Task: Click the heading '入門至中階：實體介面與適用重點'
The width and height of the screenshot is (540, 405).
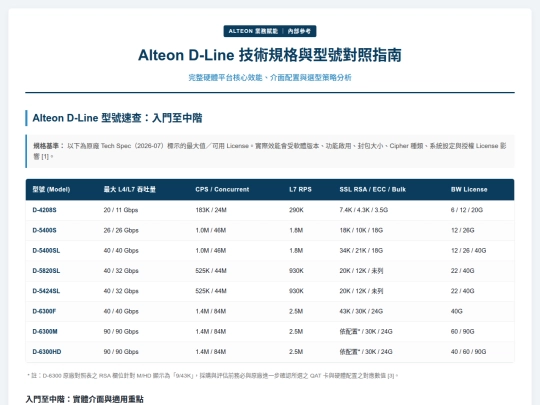Action: pos(85,399)
